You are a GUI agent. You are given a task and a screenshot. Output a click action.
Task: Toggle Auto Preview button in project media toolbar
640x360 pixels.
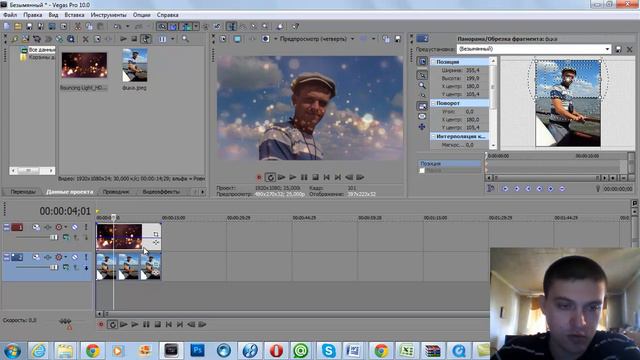click(146, 39)
